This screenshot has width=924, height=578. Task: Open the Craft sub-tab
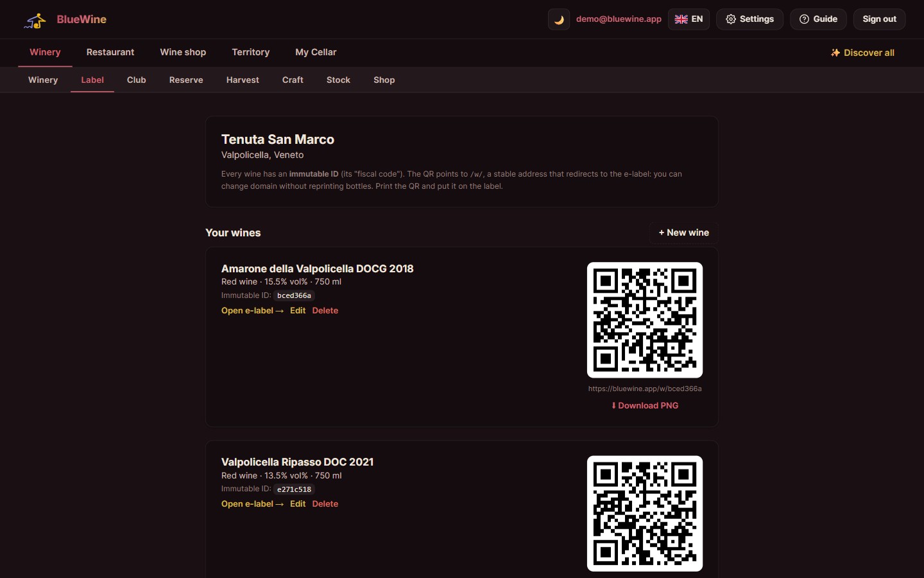(293, 80)
